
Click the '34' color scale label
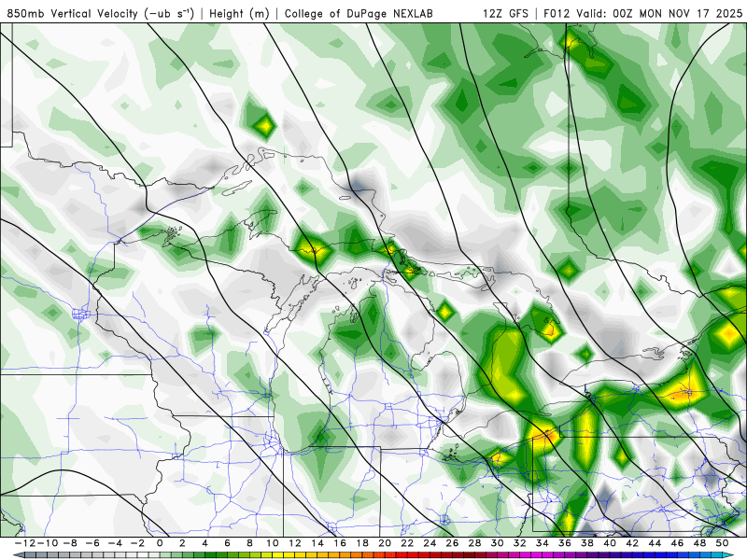543,543
